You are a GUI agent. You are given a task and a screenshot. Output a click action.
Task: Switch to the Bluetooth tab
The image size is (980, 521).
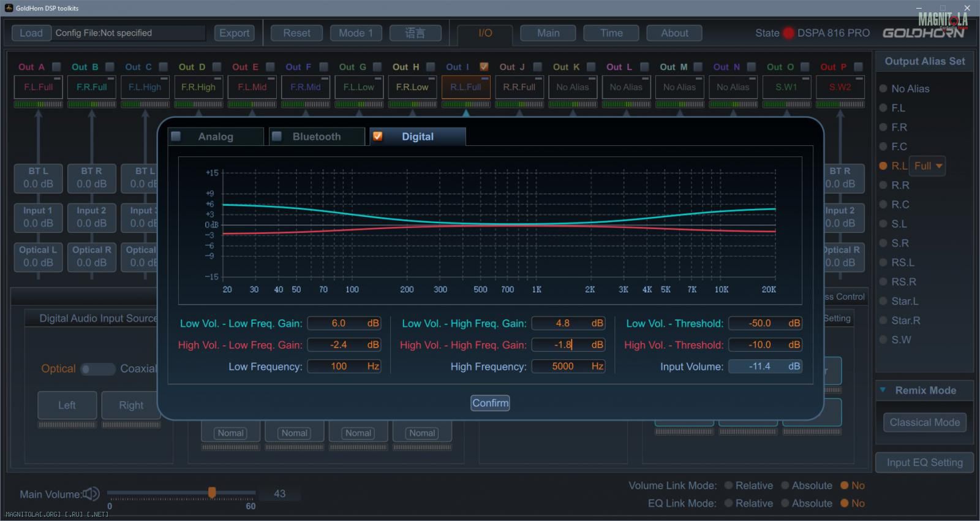click(317, 137)
